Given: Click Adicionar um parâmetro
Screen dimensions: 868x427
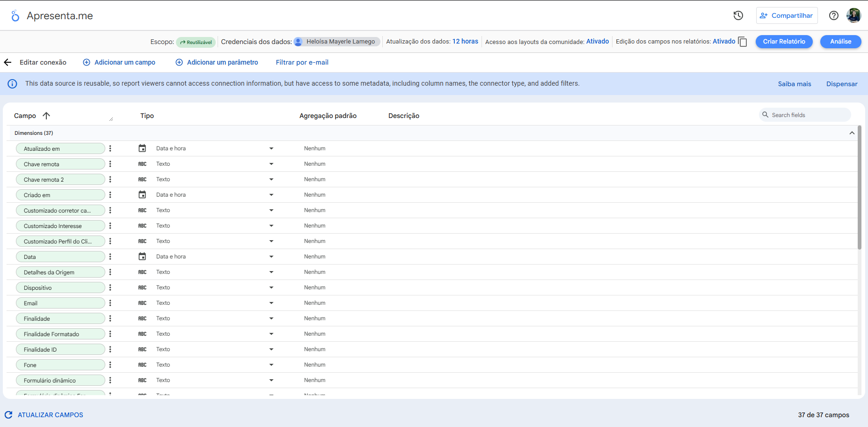Looking at the screenshot, I should coord(217,62).
